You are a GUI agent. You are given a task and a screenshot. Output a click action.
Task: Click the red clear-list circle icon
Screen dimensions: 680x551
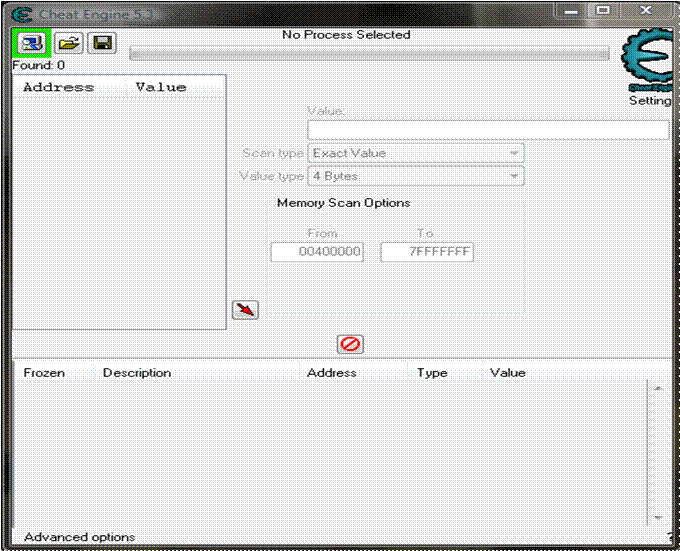click(350, 344)
